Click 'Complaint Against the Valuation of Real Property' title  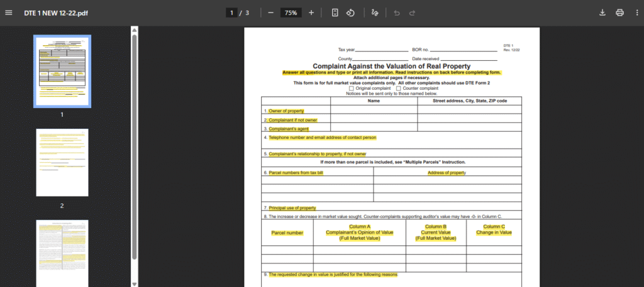(x=391, y=66)
